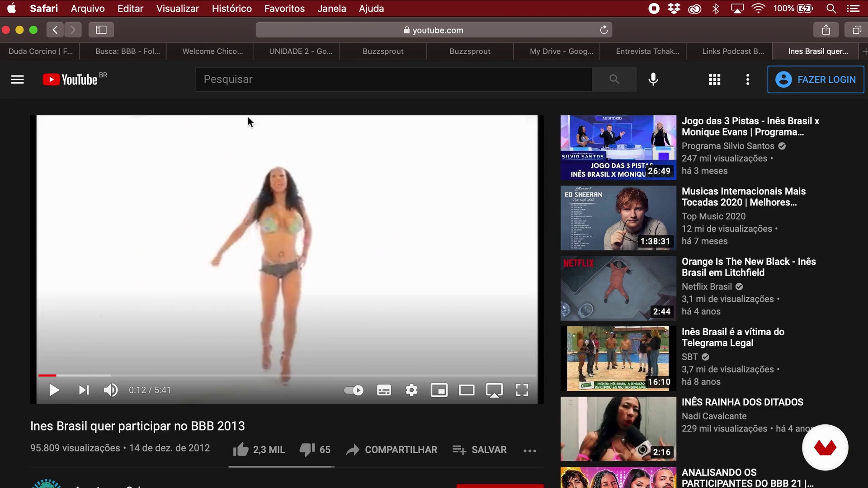The height and width of the screenshot is (488, 868).
Task: Open Wi-Fi menu bar status
Action: pos(758,8)
